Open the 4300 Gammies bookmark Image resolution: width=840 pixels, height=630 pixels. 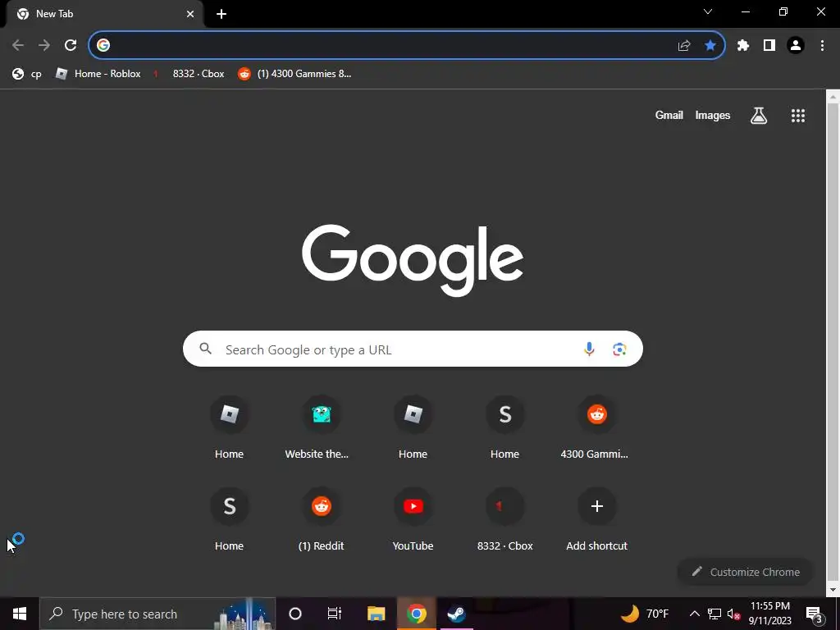294,74
